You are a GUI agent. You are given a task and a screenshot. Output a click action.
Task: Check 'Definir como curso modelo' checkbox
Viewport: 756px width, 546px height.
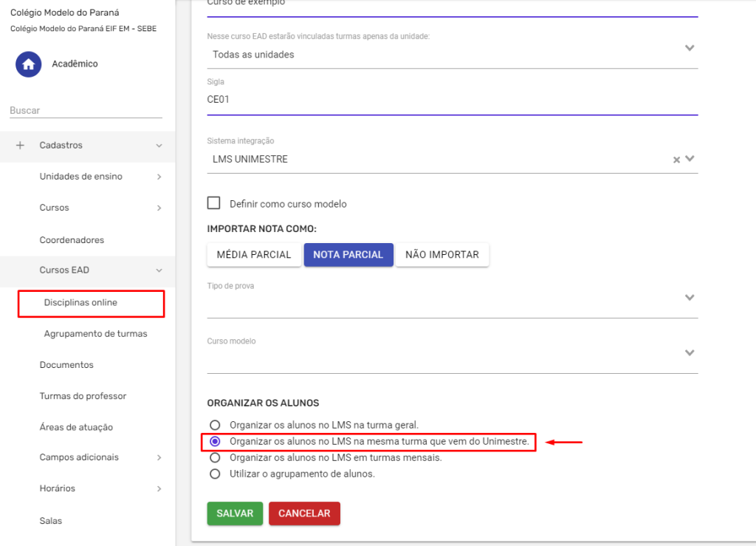click(x=214, y=203)
